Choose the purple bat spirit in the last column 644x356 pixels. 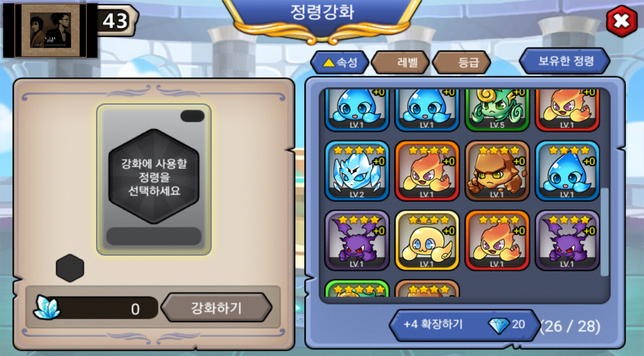click(x=568, y=241)
